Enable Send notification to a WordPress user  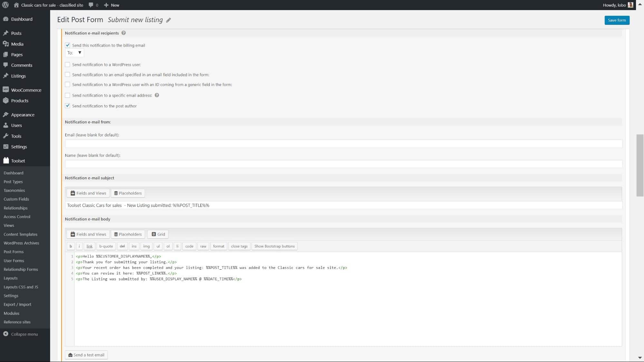coord(67,64)
